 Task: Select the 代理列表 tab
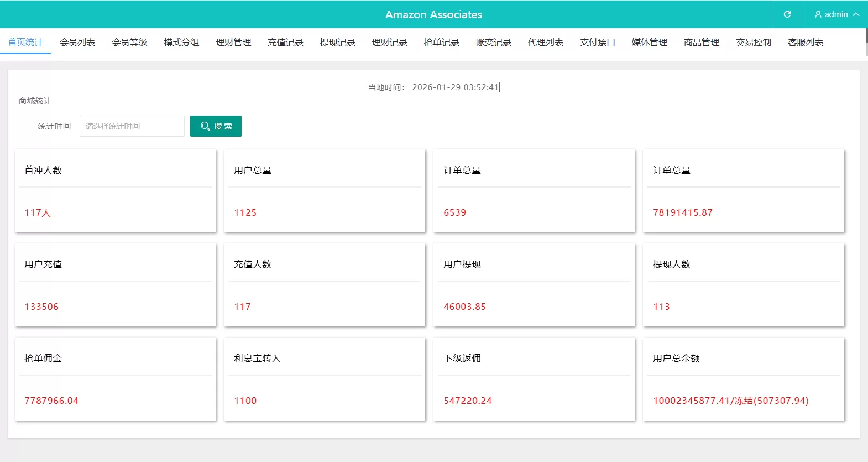pos(545,43)
